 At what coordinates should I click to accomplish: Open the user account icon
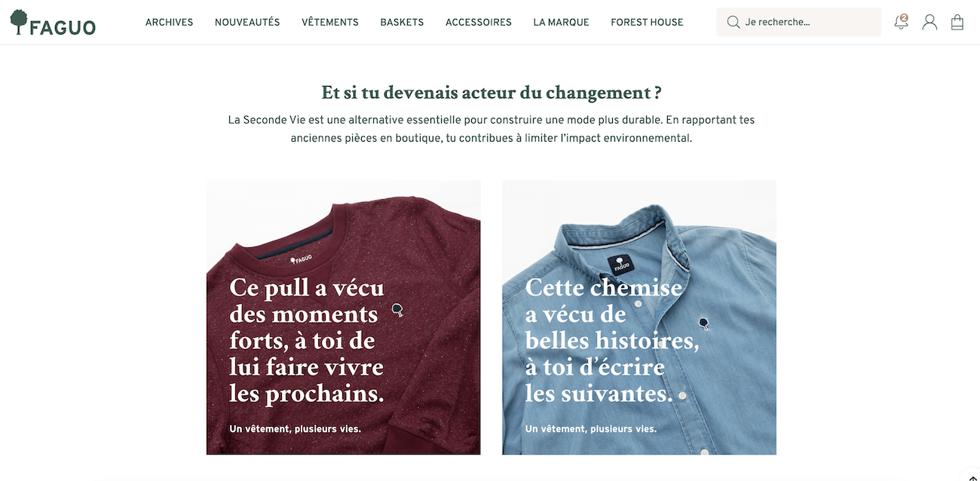[929, 23]
